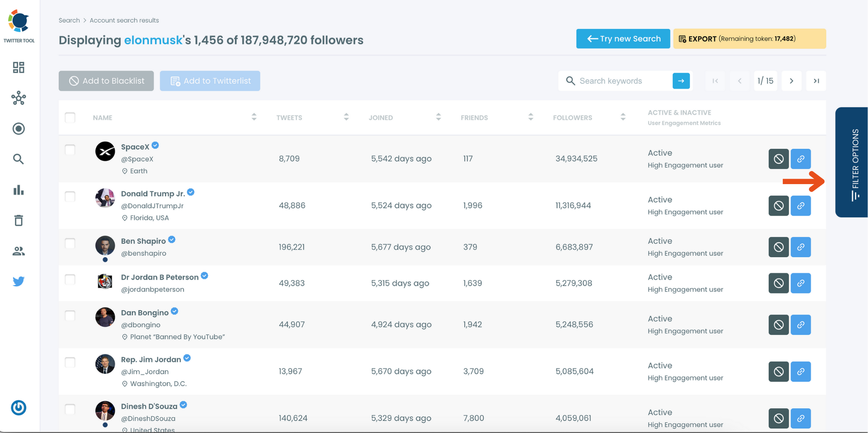Open the bar chart analytics icon
The width and height of the screenshot is (868, 433).
point(18,190)
